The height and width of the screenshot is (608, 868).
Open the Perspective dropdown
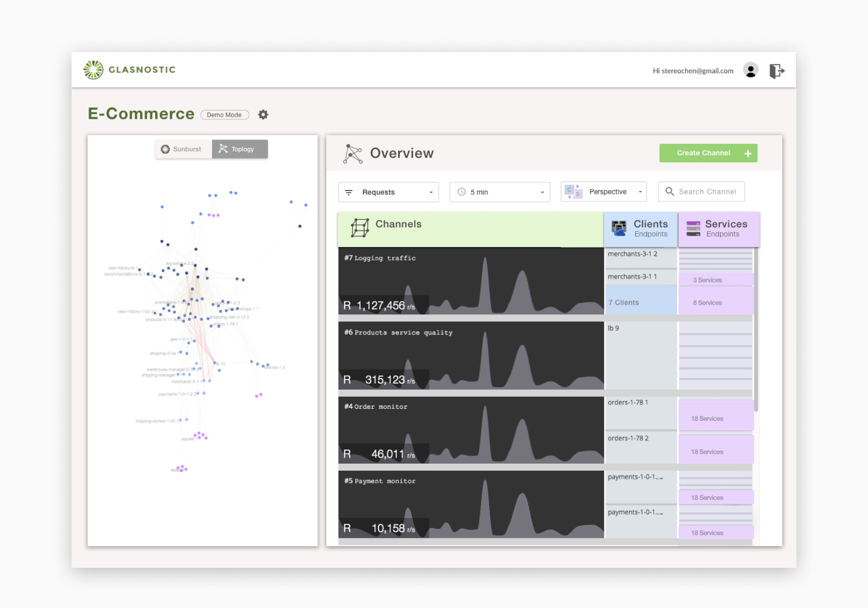coord(603,192)
